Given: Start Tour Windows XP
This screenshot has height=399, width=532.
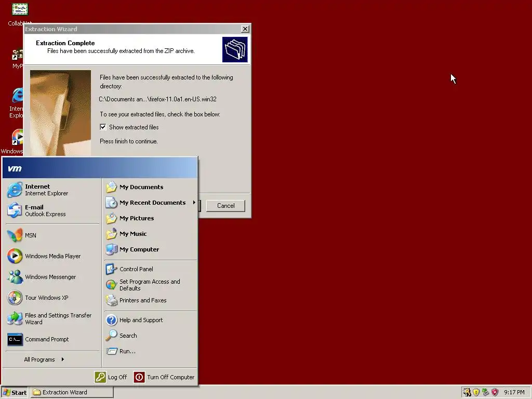Looking at the screenshot, I should point(52,298).
